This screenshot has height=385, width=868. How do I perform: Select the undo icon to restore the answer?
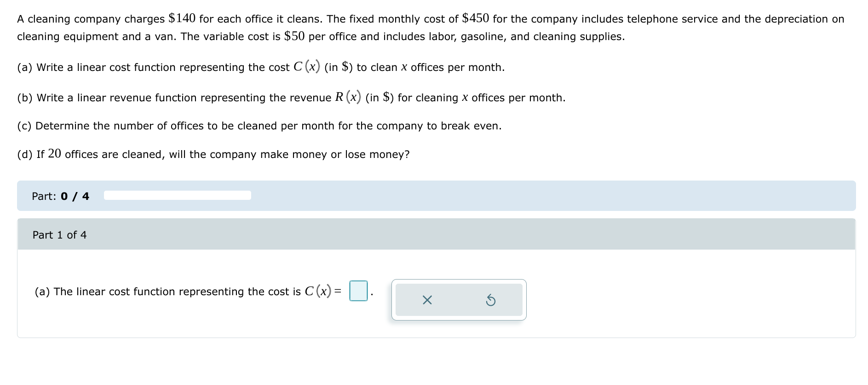491,300
